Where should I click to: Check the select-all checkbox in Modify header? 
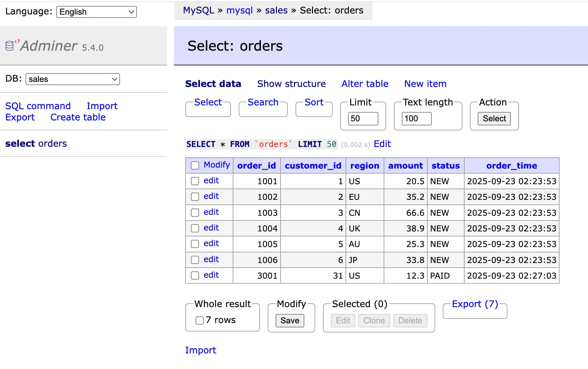click(x=195, y=165)
